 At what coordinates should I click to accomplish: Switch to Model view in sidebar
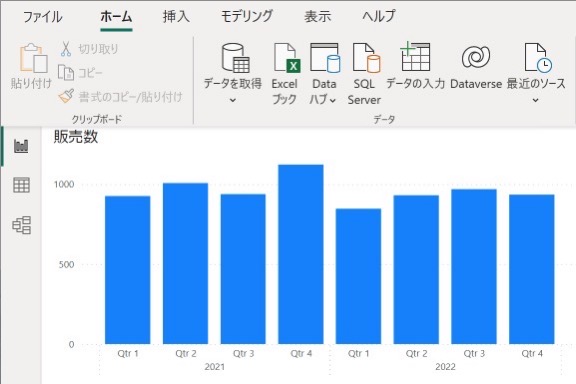21,225
